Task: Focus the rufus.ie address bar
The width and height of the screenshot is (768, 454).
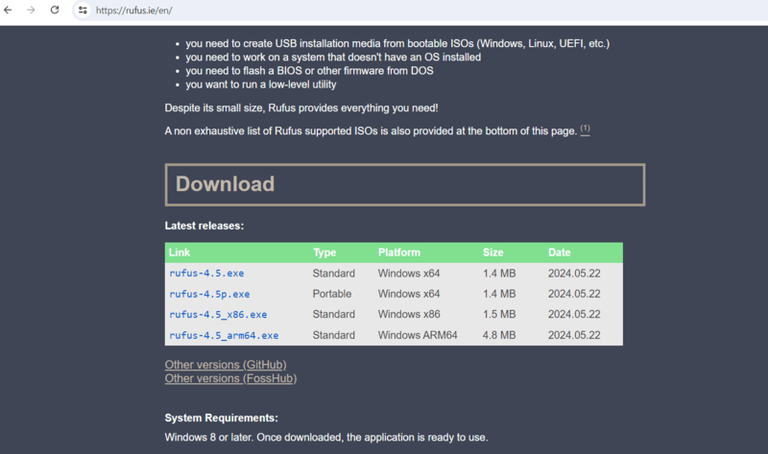Action: point(300,10)
